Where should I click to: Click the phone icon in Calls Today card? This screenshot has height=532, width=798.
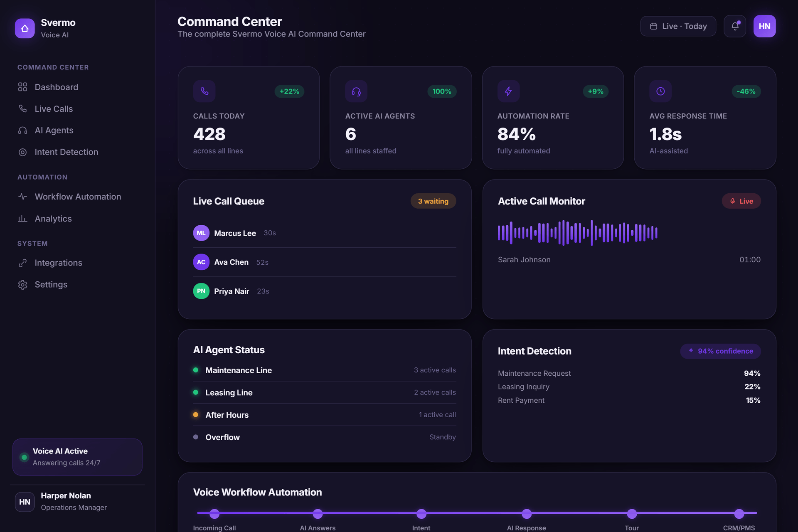[204, 91]
